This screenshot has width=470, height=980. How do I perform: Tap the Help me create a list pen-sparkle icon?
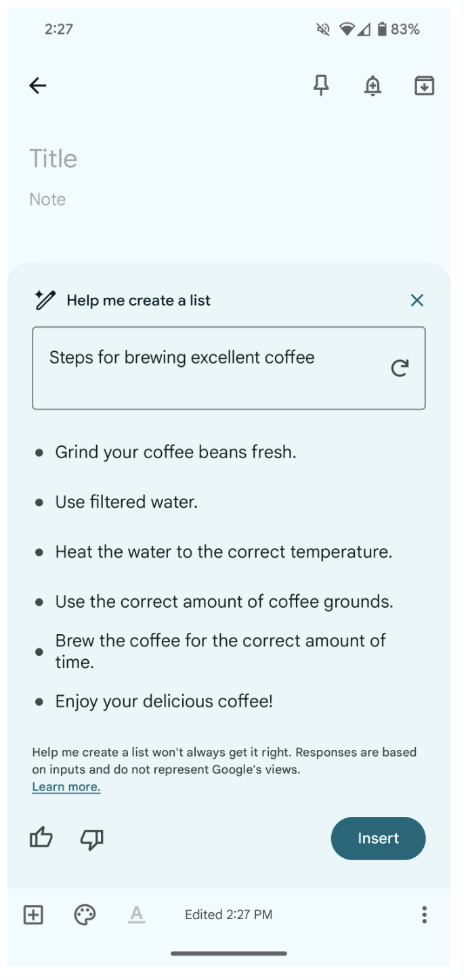45,300
